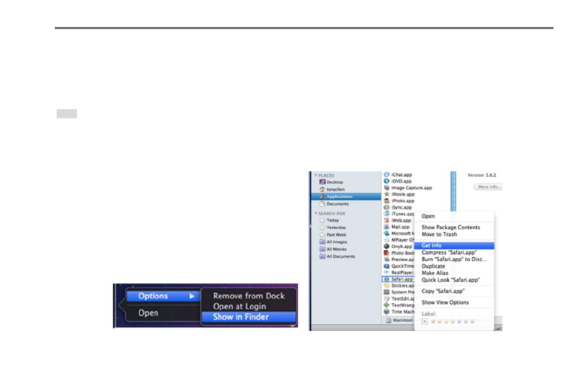Open the Options submenu arrow
This screenshot has height=392, width=588.
[191, 296]
